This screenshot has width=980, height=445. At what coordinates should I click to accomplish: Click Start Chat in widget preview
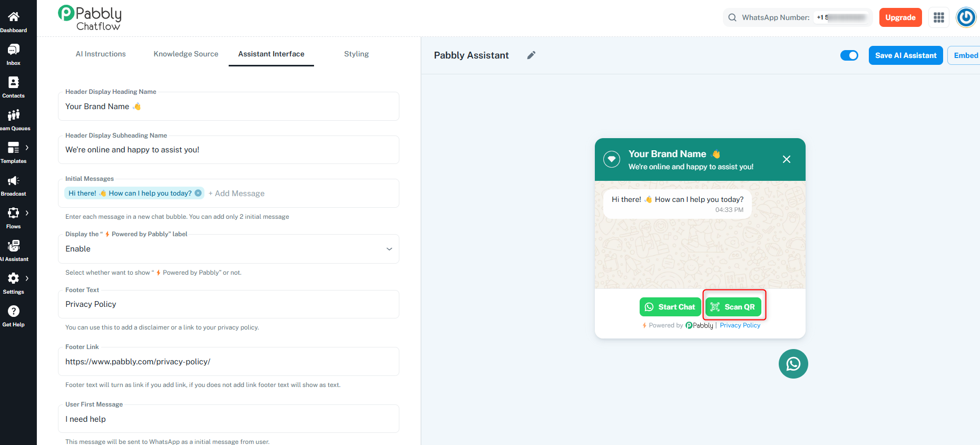tap(670, 307)
